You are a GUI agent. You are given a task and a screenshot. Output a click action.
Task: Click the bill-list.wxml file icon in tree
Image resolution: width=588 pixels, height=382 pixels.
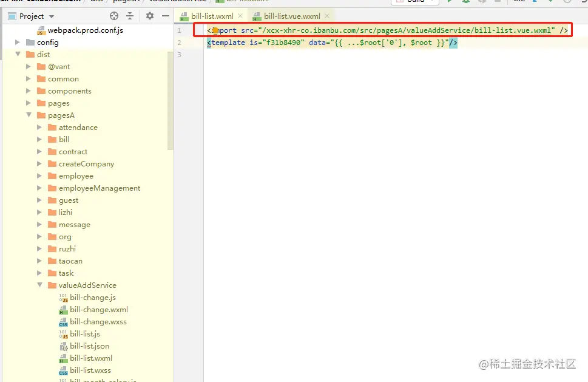click(x=63, y=358)
